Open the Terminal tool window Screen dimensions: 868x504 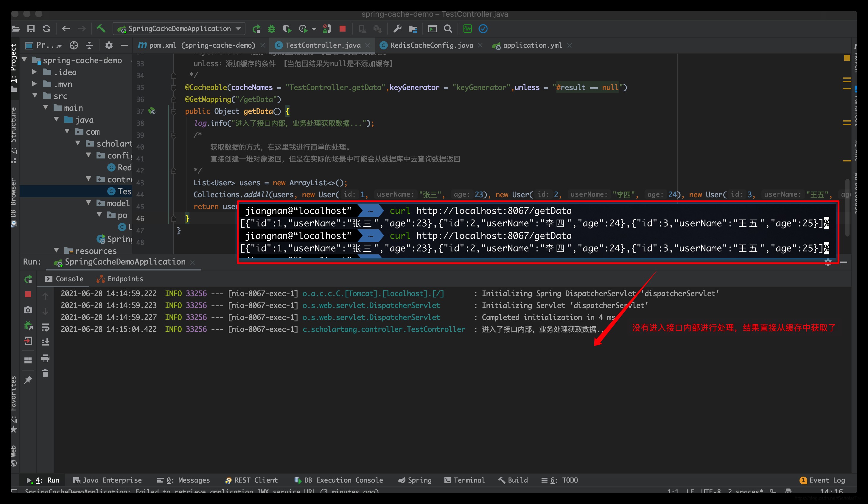(x=464, y=480)
